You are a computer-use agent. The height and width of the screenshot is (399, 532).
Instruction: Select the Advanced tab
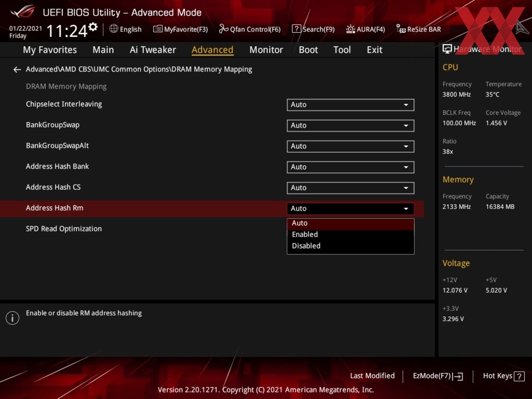(212, 50)
